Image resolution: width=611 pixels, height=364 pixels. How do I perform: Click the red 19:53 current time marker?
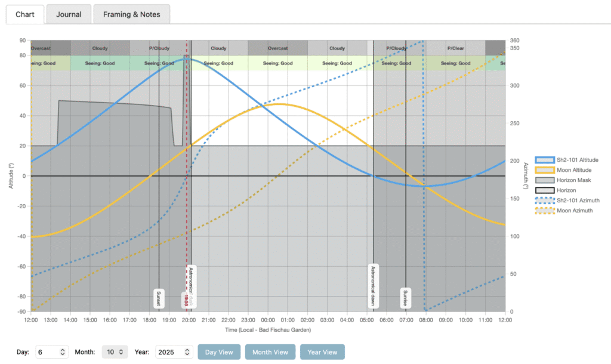point(186,300)
